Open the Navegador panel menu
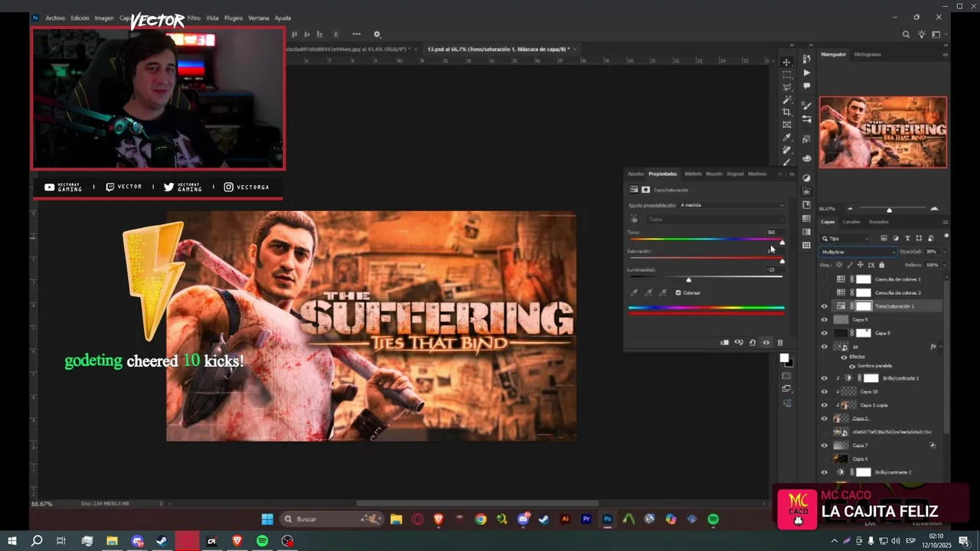 click(x=946, y=54)
